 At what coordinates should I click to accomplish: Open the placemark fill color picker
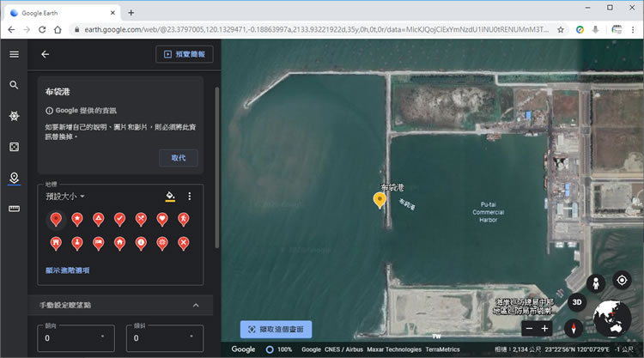pyautogui.click(x=170, y=197)
